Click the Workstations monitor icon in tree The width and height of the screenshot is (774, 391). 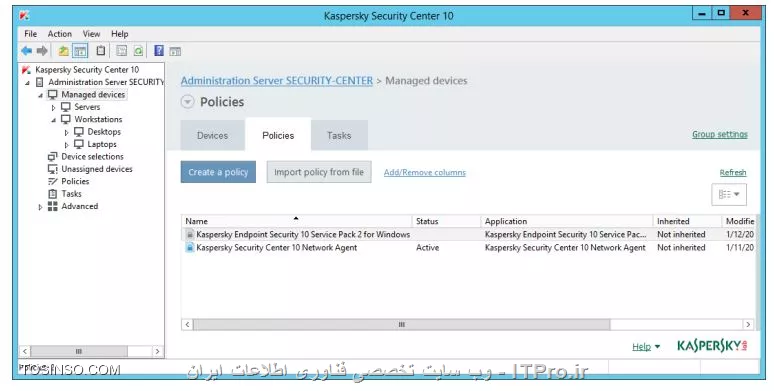(x=66, y=119)
